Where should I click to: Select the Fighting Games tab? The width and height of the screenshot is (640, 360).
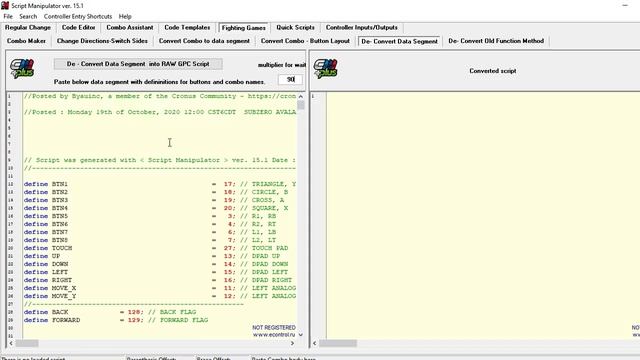(244, 28)
